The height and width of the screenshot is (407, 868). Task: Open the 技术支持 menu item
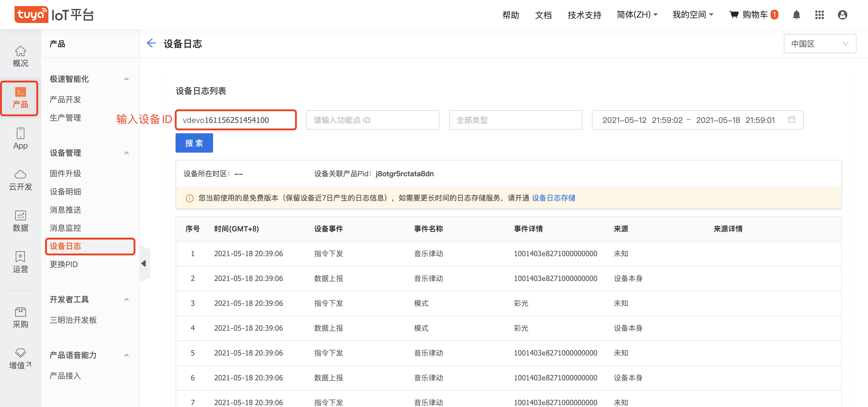tap(584, 15)
